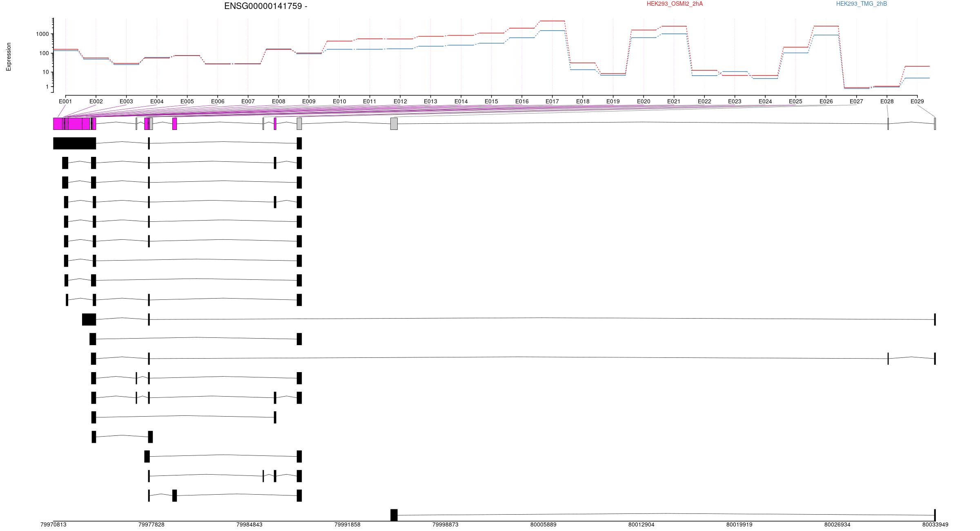Viewport: 980px width, 531px height.
Task: Click the red line peak above E017
Action: [x=552, y=21]
